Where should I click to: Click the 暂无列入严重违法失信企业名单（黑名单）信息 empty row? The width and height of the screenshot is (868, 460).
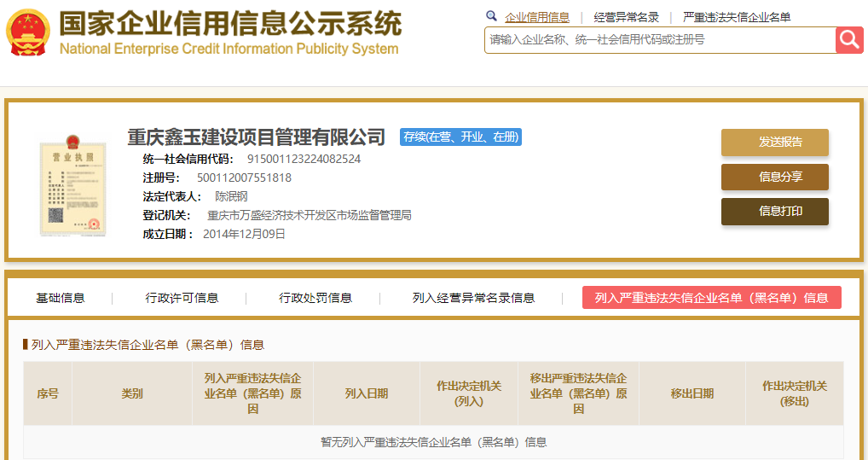tap(433, 442)
